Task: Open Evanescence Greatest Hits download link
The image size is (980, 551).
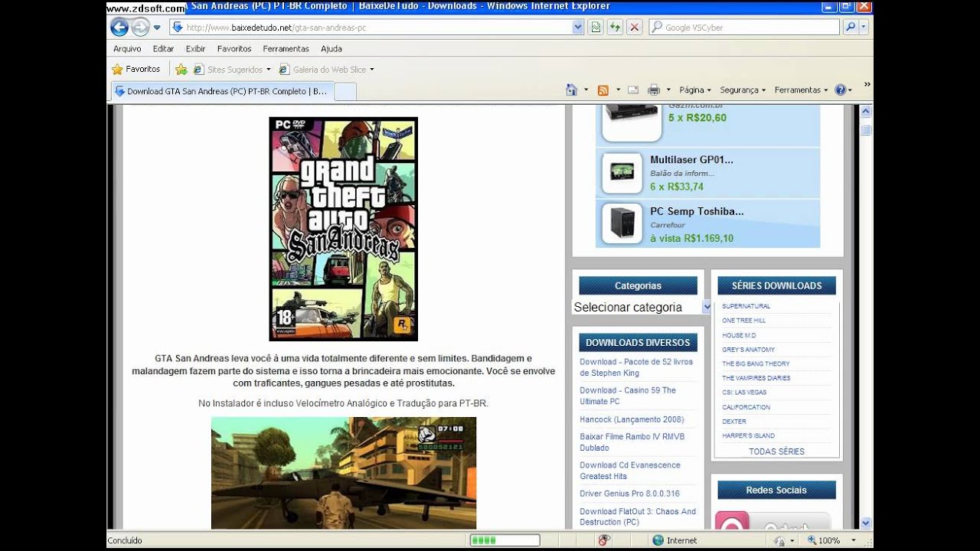Action: point(630,471)
